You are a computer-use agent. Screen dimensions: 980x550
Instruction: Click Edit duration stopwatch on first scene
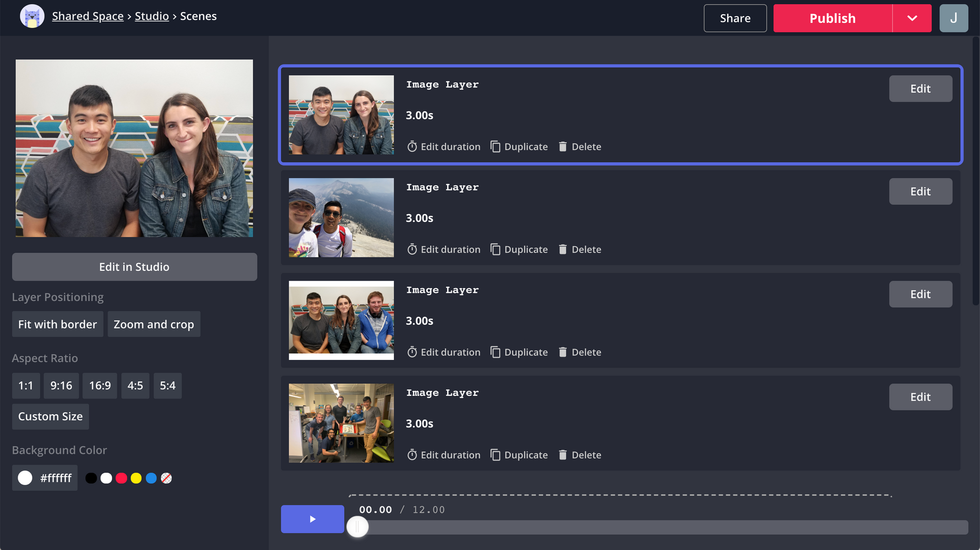[412, 146]
